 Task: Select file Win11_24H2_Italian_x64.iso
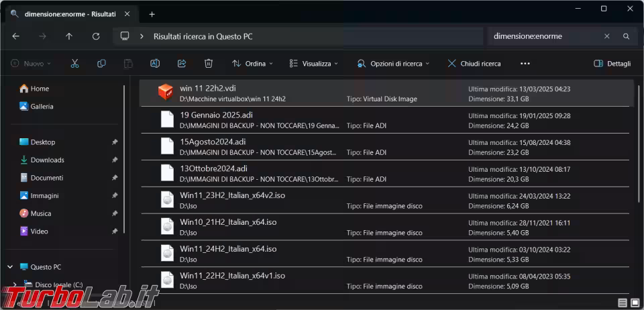click(385, 254)
